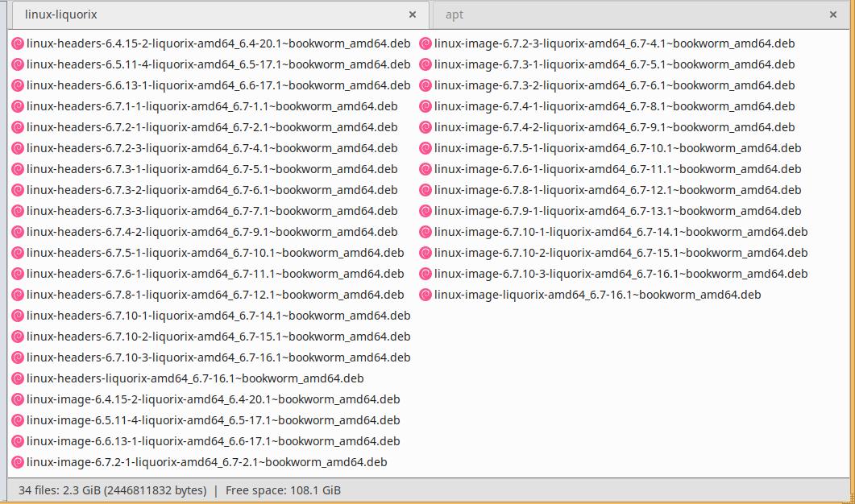Click Debian icon of linux-headers-6.7.1-1 package
The image size is (855, 504).
pyautogui.click(x=18, y=107)
